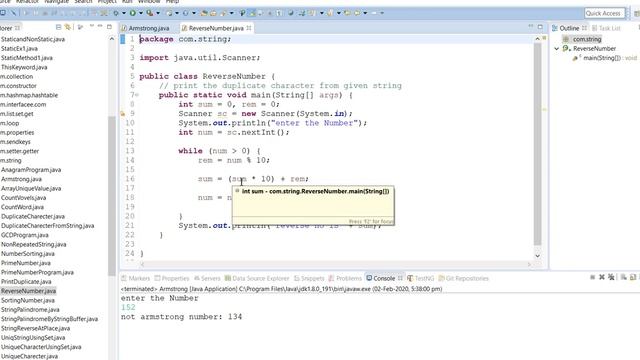640x360 pixels.
Task: Select CountVovels.java in the Package Explorer
Action: [x=23, y=198]
